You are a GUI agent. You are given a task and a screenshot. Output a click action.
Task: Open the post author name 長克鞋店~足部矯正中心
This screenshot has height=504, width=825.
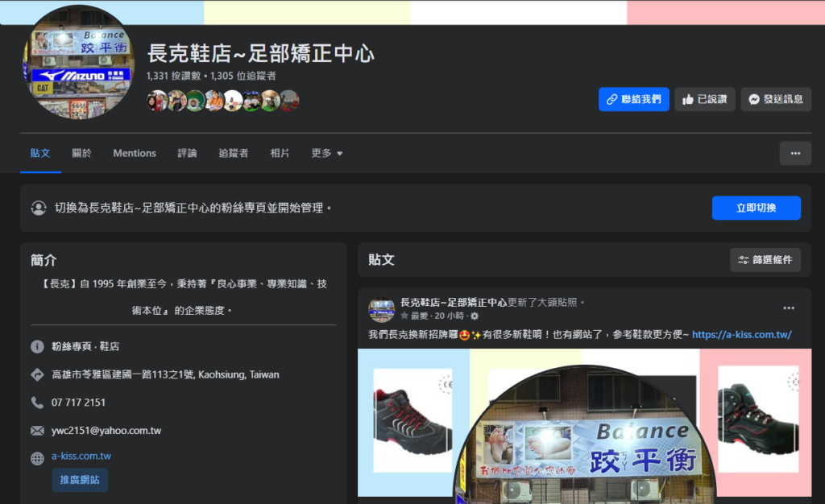[x=454, y=302]
